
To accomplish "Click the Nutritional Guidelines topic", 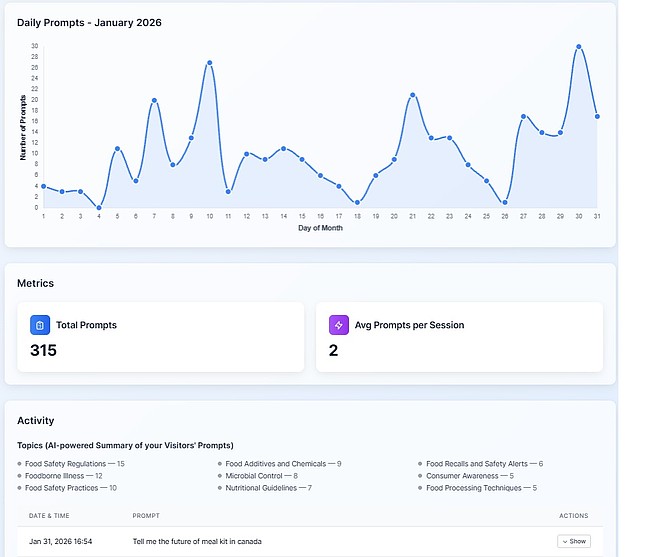I will pyautogui.click(x=268, y=488).
